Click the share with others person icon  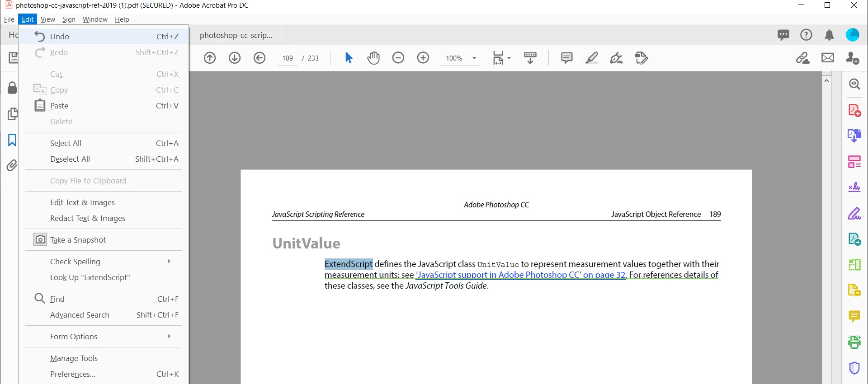click(853, 58)
